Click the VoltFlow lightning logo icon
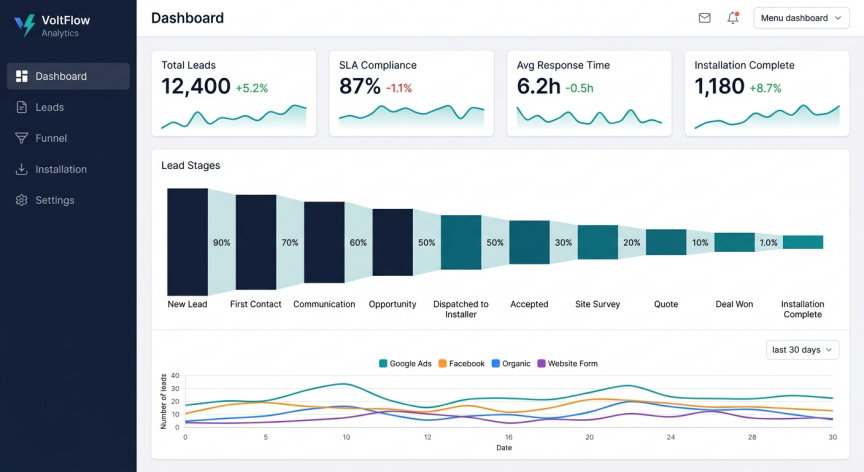864x472 pixels. coord(25,25)
